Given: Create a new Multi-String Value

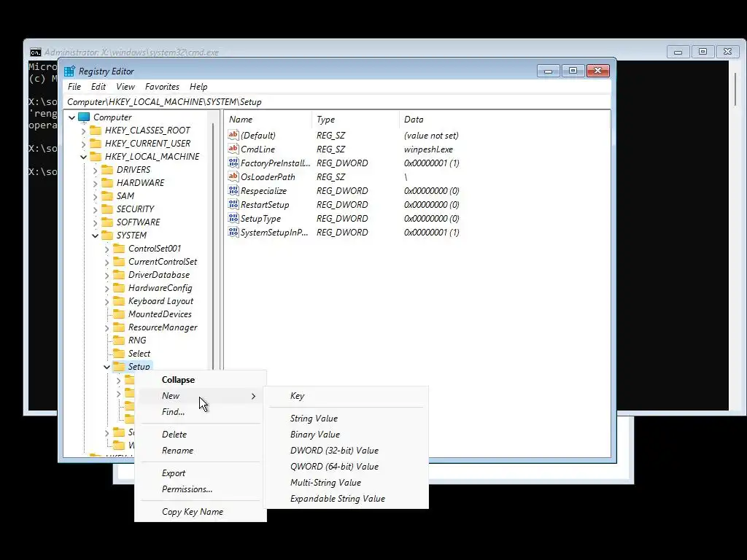Looking at the screenshot, I should (x=346, y=483).
